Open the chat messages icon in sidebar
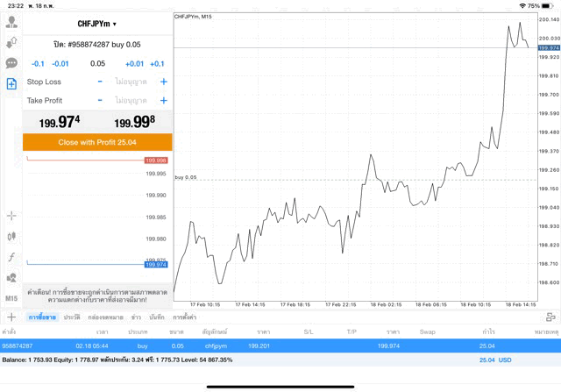The width and height of the screenshot is (561, 392). tap(11, 63)
